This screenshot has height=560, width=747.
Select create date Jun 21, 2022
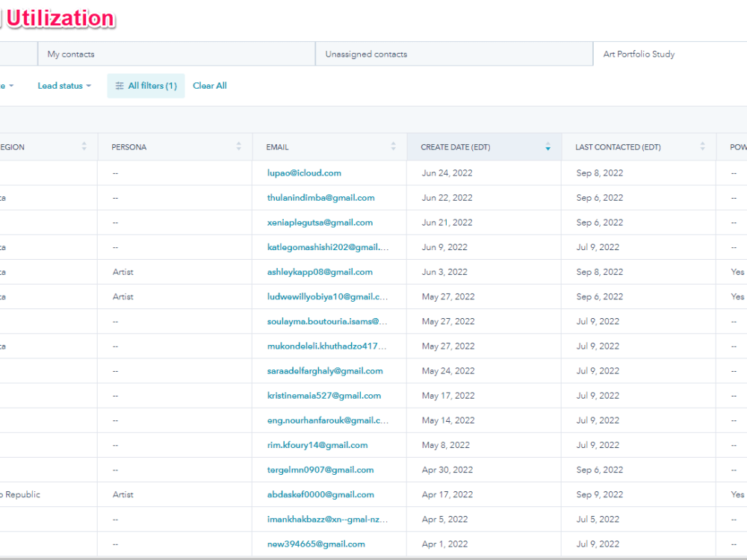(447, 223)
